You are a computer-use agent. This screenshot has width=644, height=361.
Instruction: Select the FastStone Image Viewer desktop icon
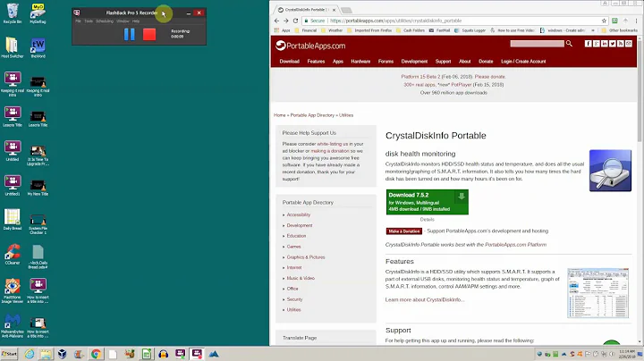click(x=13, y=290)
